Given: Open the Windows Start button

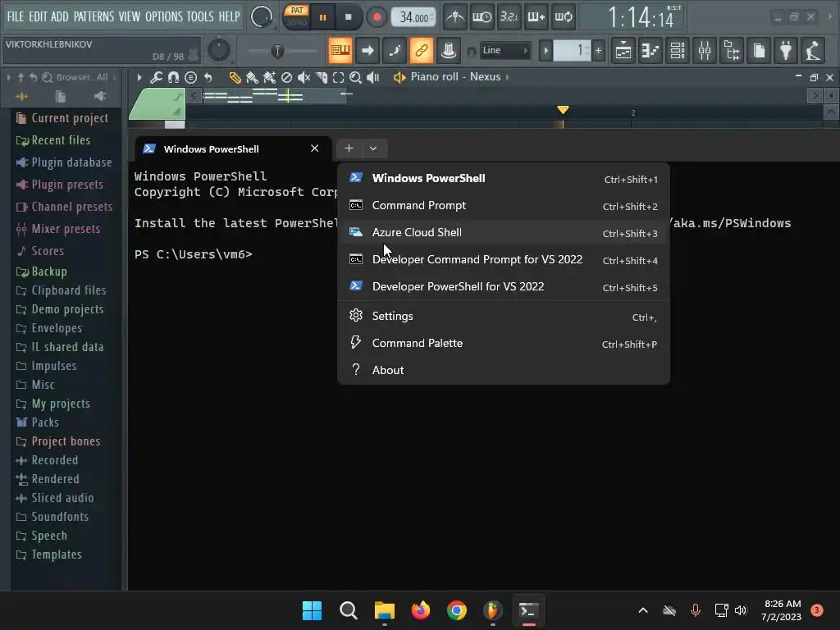Looking at the screenshot, I should tap(313, 610).
